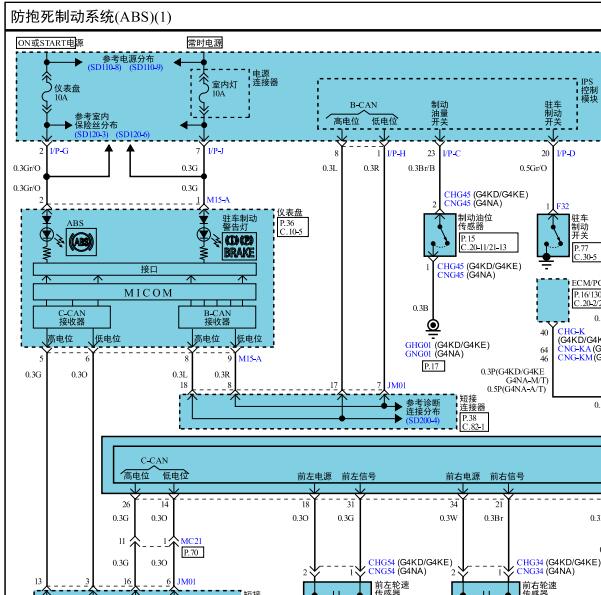Click the 制动油位传感器 switch symbol

click(x=440, y=235)
